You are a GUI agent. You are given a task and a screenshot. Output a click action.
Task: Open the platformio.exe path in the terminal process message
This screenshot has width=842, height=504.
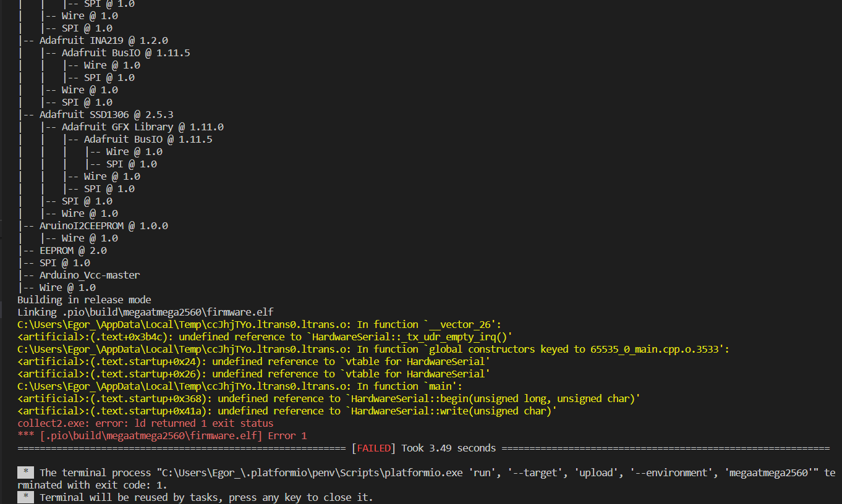coord(294,472)
